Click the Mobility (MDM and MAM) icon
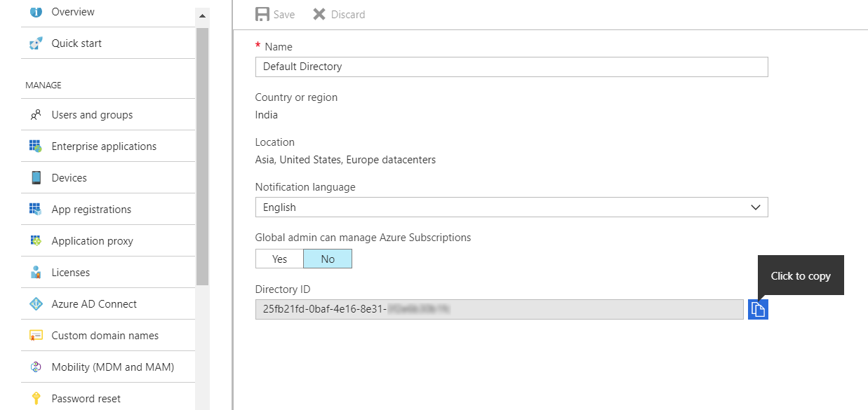 pos(36,367)
